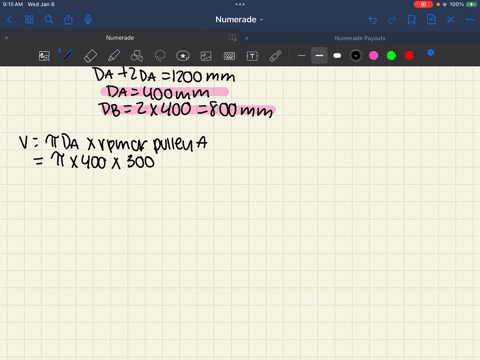
Task: Pick the black pen color
Action: (356, 56)
